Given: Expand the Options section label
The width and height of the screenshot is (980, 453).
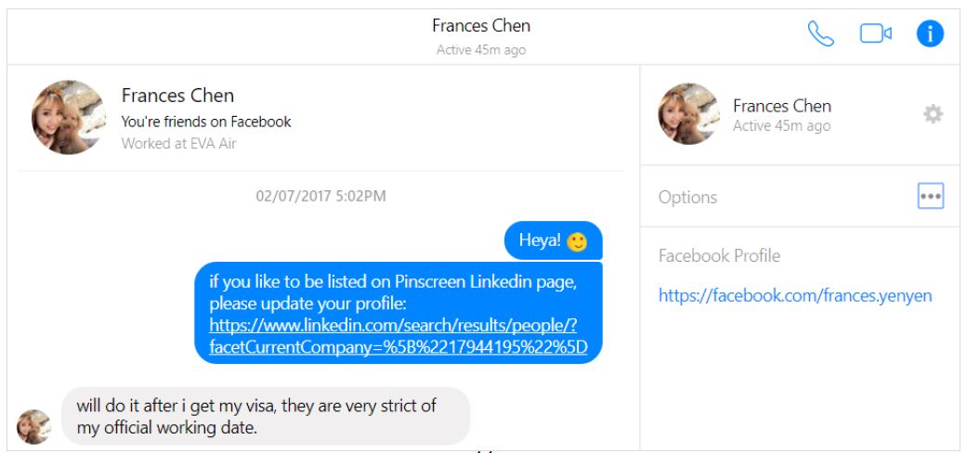Looking at the screenshot, I should (x=687, y=197).
